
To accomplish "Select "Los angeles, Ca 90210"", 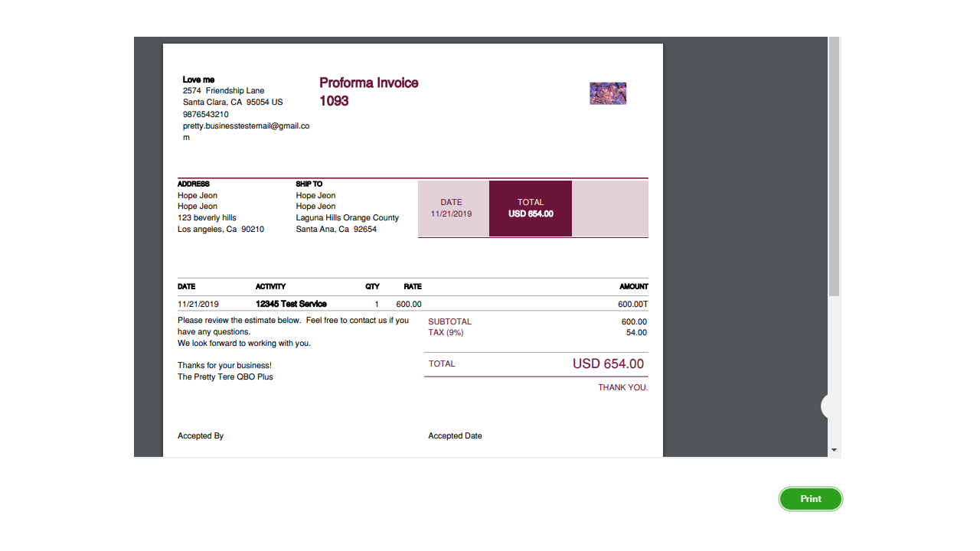I will coord(220,230).
